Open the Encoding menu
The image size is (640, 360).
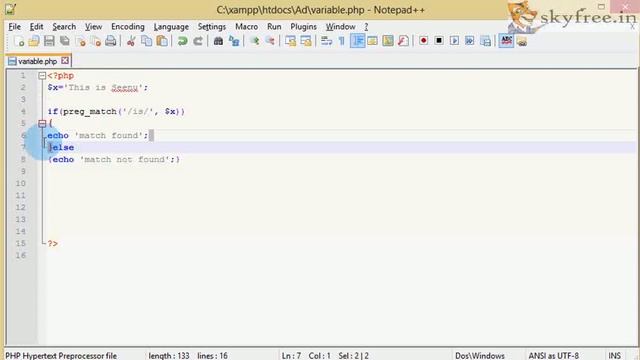pos(128,27)
